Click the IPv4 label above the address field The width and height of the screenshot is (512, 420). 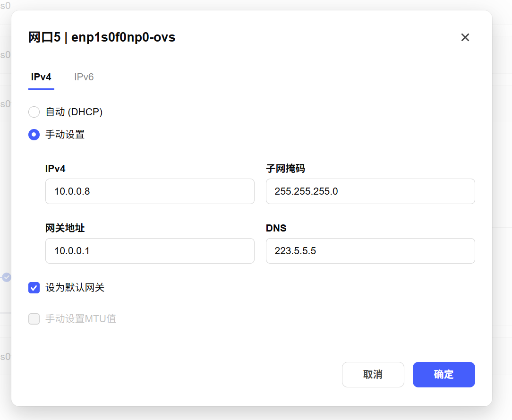pos(55,169)
